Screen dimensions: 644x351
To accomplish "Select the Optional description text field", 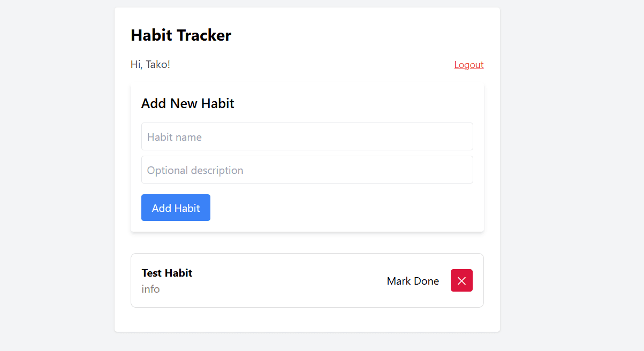I will tap(307, 170).
